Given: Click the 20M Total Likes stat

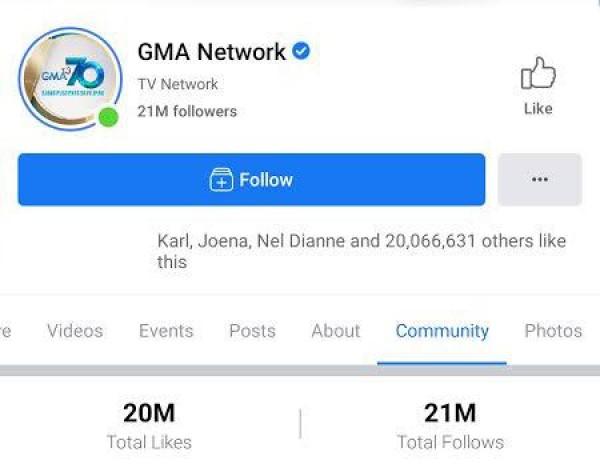Looking at the screenshot, I should tap(149, 424).
